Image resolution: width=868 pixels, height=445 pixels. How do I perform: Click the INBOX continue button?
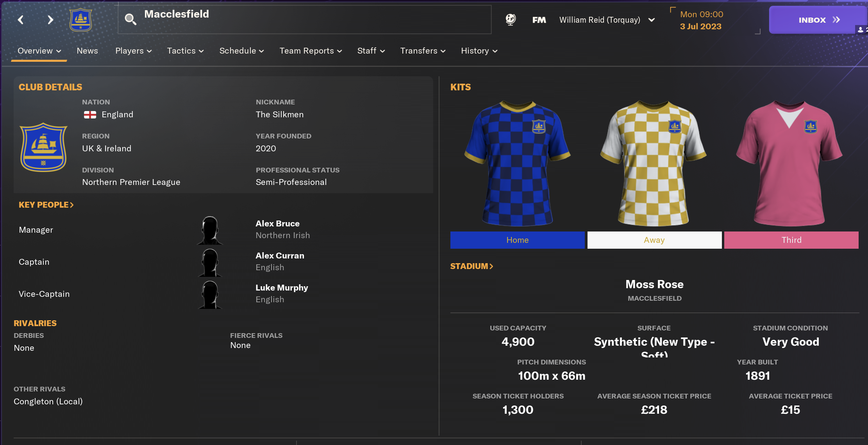818,20
